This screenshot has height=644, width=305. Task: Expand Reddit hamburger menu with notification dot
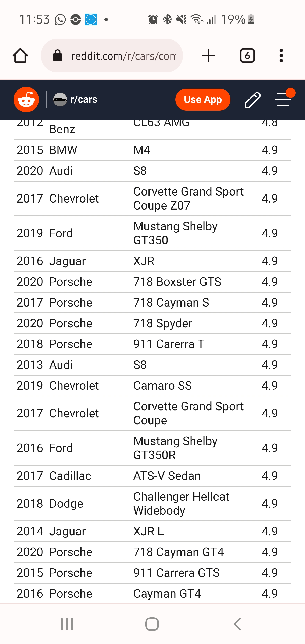pyautogui.click(x=283, y=99)
